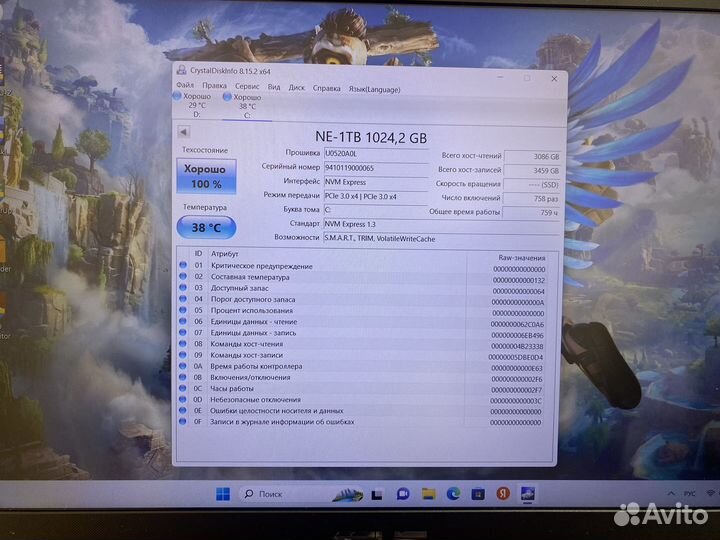
Task: Click the CrystalDiskInfo taskbar icon
Action: coord(528,494)
